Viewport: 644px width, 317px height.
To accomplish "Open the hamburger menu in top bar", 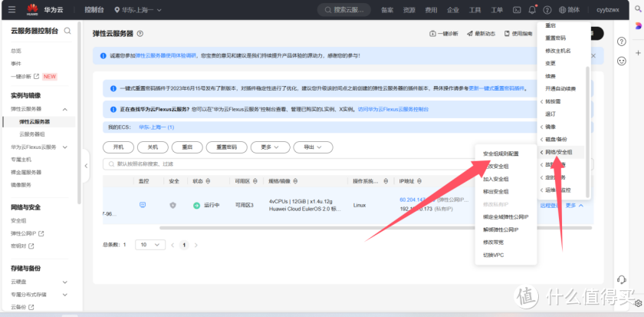I will tap(11, 10).
